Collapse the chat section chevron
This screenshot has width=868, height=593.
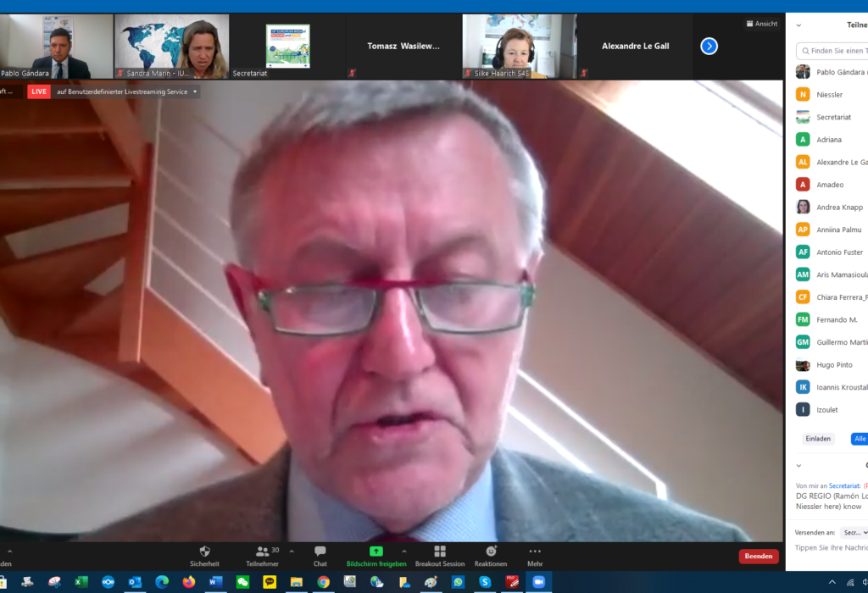(x=798, y=465)
